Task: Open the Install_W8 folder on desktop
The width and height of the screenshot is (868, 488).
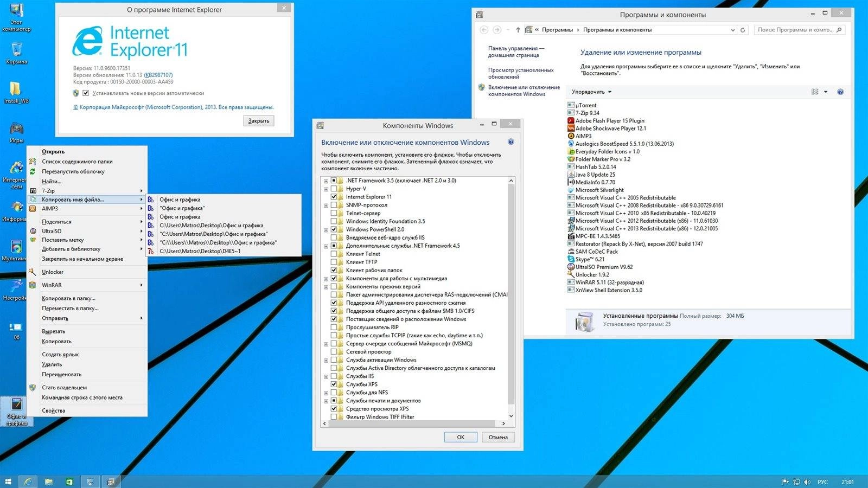Action: pos(16,92)
